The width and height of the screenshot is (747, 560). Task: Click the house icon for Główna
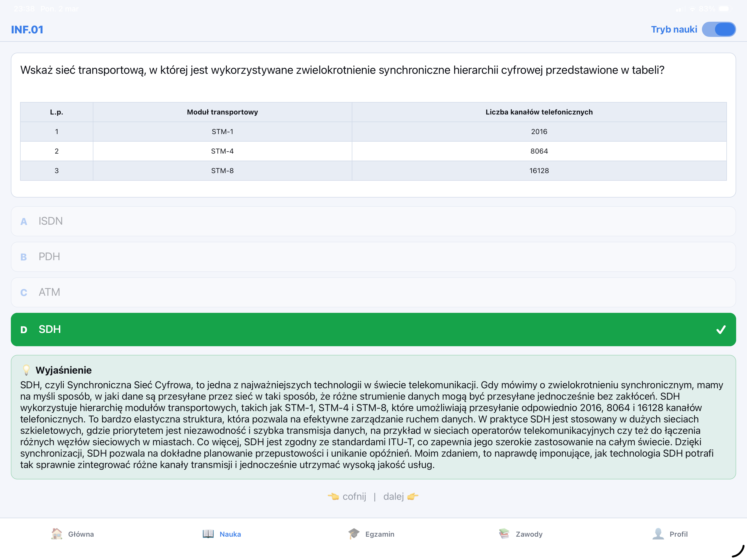point(57,534)
